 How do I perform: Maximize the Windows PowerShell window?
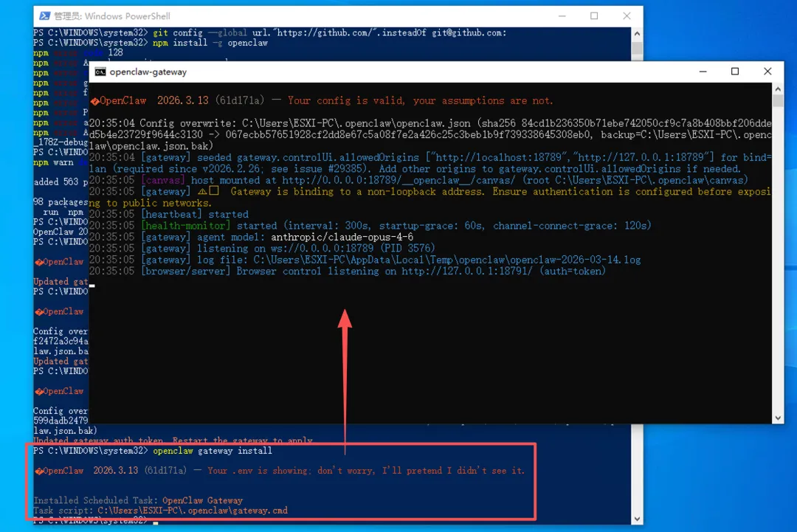click(x=594, y=15)
